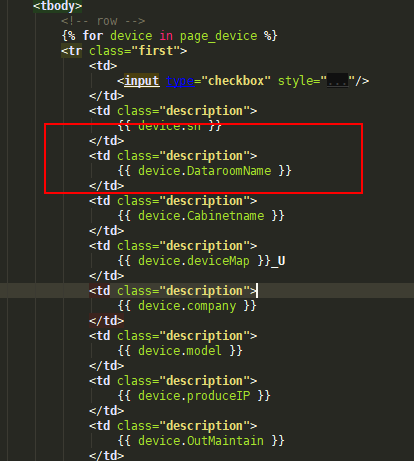This screenshot has height=461, width=414.
Task: Click the td tag on the highlighted cursor line
Action: (x=173, y=291)
